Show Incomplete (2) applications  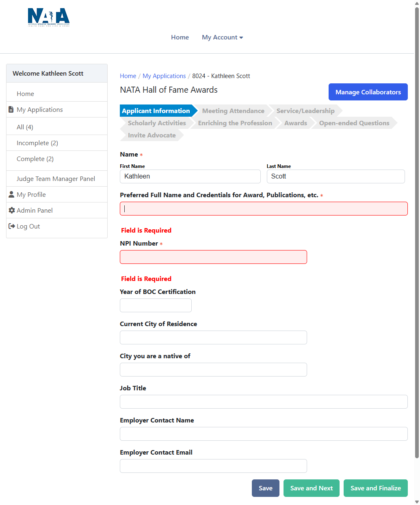(37, 143)
